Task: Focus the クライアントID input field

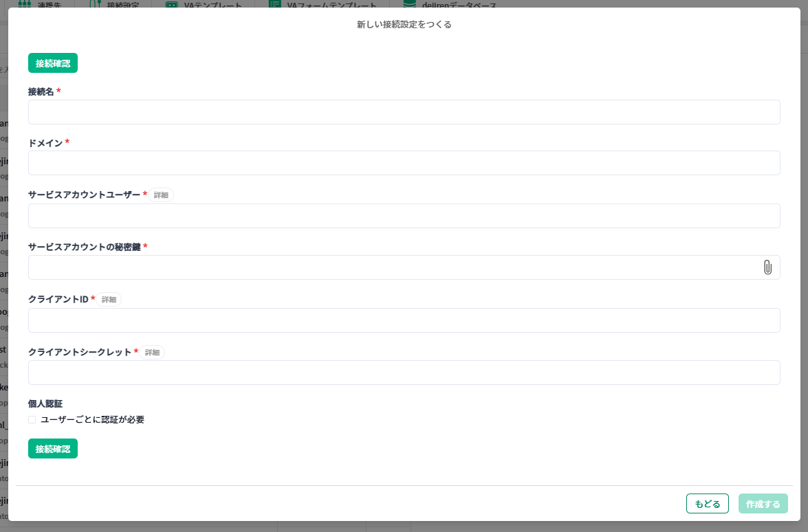Action: (404, 320)
